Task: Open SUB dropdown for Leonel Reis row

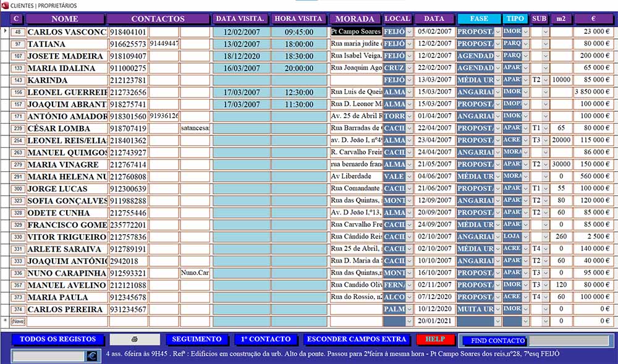Action: [545, 140]
